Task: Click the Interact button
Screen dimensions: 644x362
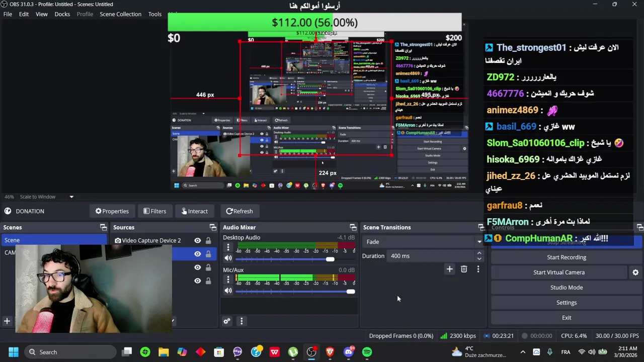Action: [194, 211]
